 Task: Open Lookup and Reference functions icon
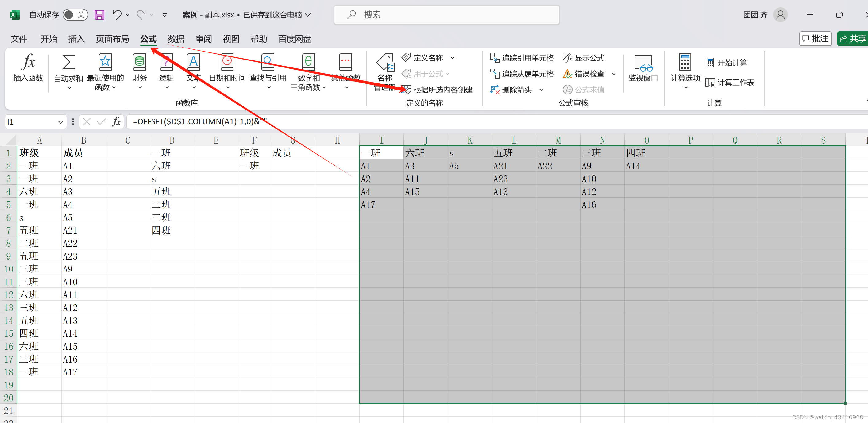click(x=268, y=63)
